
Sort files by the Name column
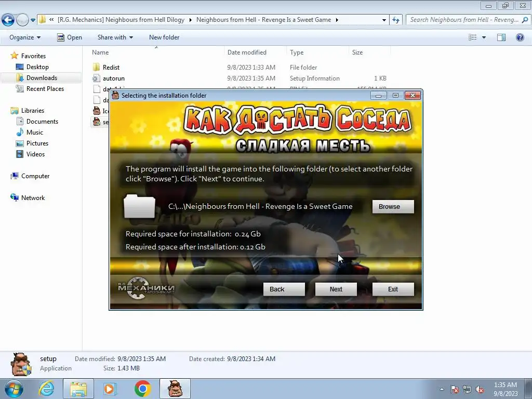click(100, 52)
